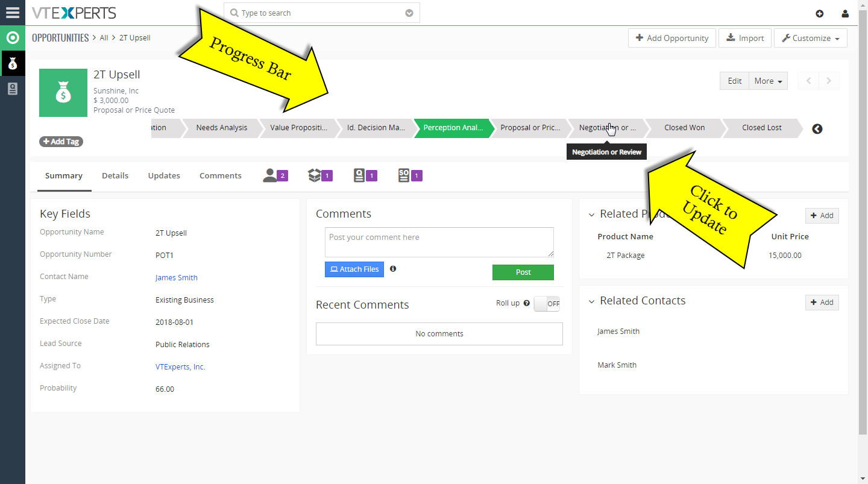Image resolution: width=868 pixels, height=484 pixels.
Task: Open the Customize dropdown
Action: pyautogui.click(x=810, y=38)
